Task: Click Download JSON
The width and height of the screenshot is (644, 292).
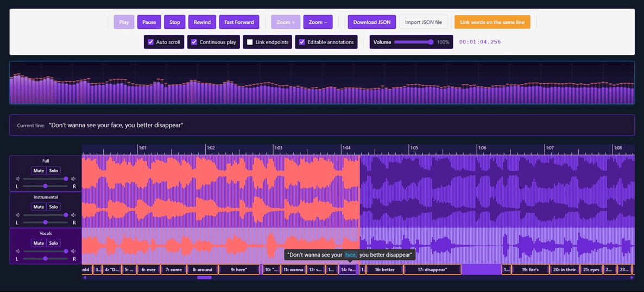Action: pyautogui.click(x=372, y=22)
